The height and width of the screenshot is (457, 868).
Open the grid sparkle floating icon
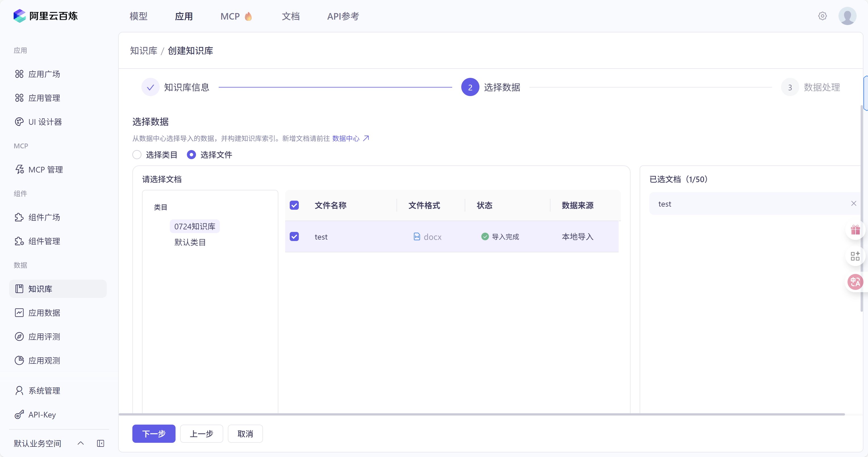(x=855, y=256)
